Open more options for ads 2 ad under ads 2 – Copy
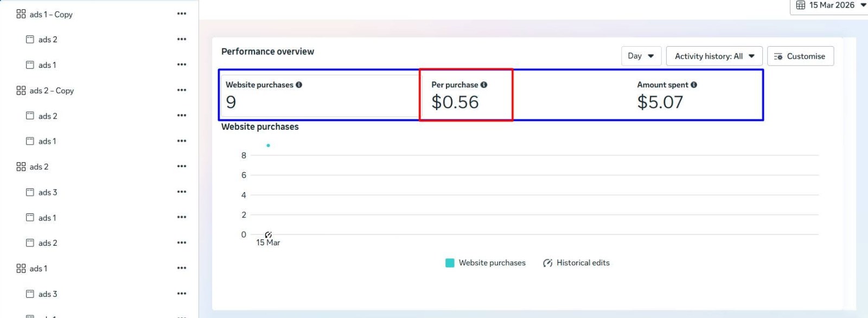 tap(182, 115)
